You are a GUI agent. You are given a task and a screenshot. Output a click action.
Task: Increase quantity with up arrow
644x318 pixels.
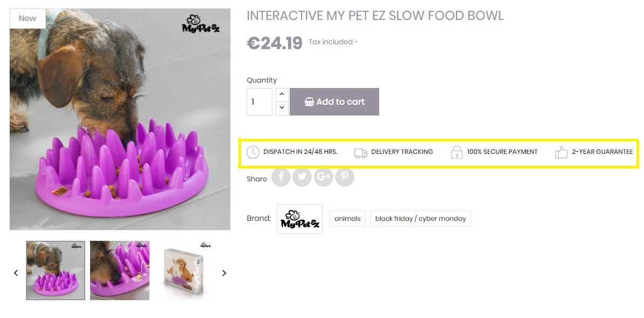282,94
